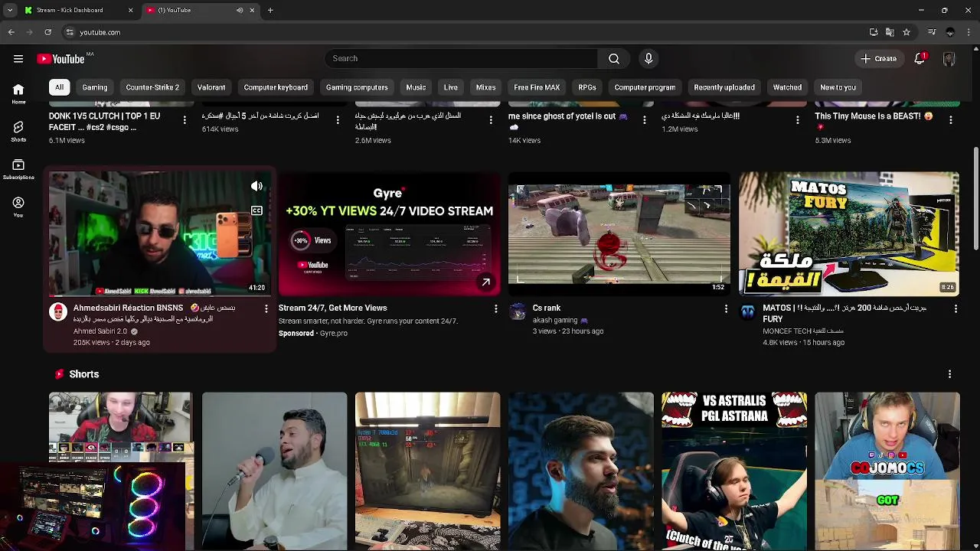Select the Counter-Strike 2 filter chip
Screen dimensions: 980x551
coord(152,87)
